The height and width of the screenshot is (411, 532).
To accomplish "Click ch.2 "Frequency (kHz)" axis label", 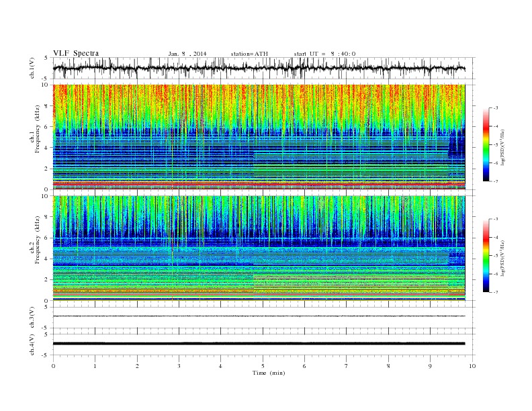I will [x=37, y=240].
